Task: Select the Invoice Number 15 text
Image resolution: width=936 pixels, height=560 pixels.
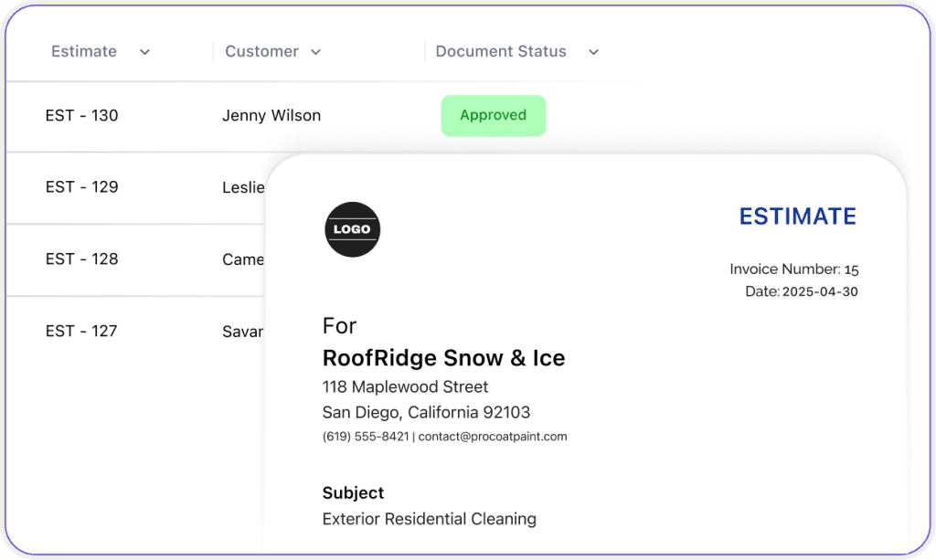Action: pyautogui.click(x=793, y=269)
